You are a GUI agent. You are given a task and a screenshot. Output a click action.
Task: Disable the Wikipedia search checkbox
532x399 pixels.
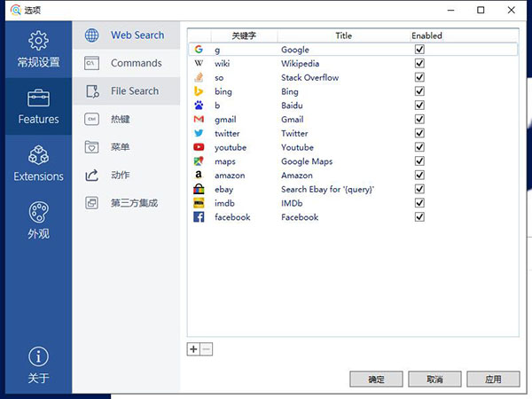click(419, 64)
